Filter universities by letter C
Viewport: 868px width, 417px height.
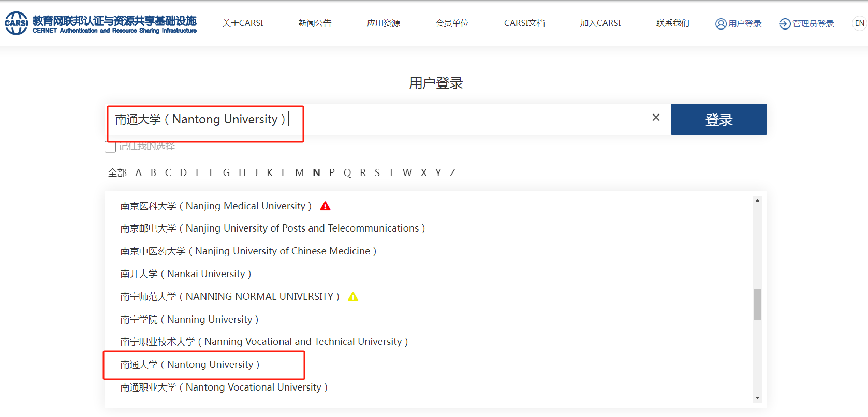point(168,173)
